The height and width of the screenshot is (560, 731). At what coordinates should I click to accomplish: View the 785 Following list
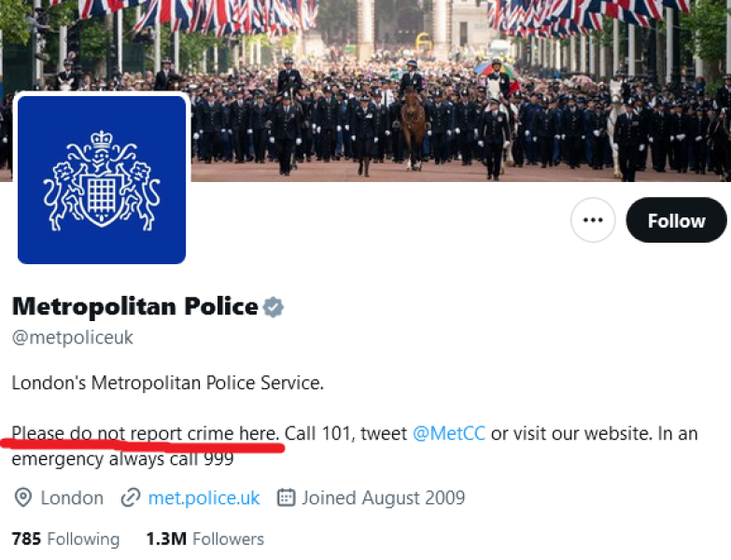[65, 539]
